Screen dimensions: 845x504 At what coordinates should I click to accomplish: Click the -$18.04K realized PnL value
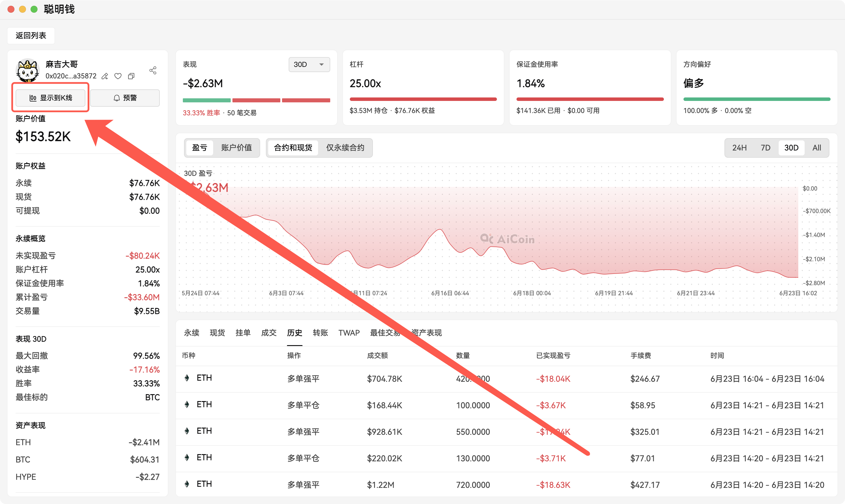pyautogui.click(x=553, y=379)
